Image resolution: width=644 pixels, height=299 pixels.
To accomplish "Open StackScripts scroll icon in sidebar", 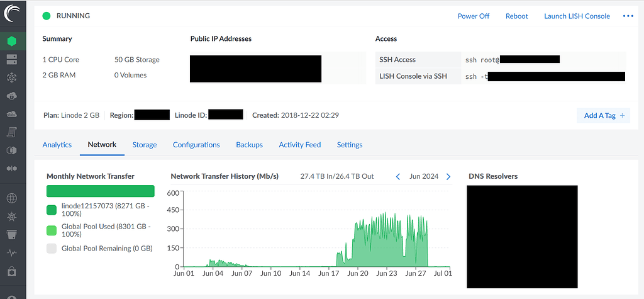I will pos(11,132).
